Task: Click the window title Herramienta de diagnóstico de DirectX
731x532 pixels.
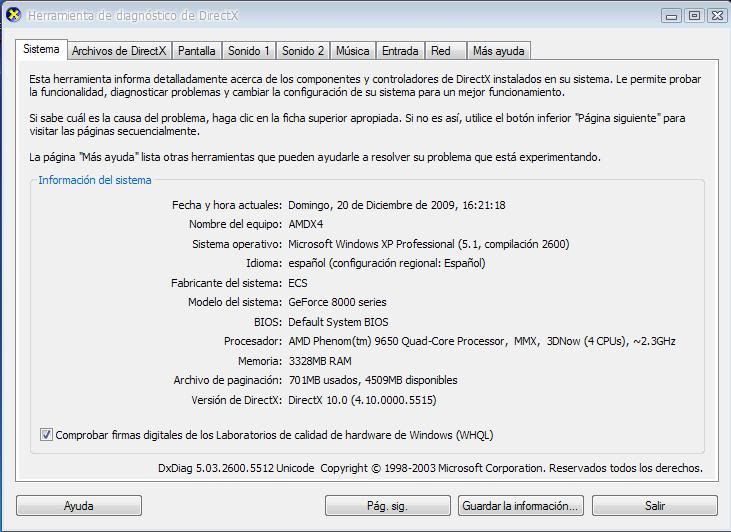Action: pos(133,15)
